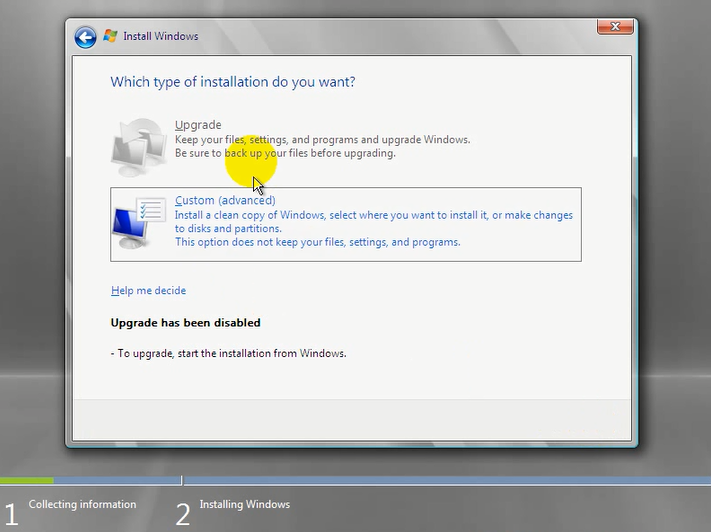This screenshot has height=532, width=711.
Task: Click the 'Install Windows' title text
Action: click(x=161, y=36)
